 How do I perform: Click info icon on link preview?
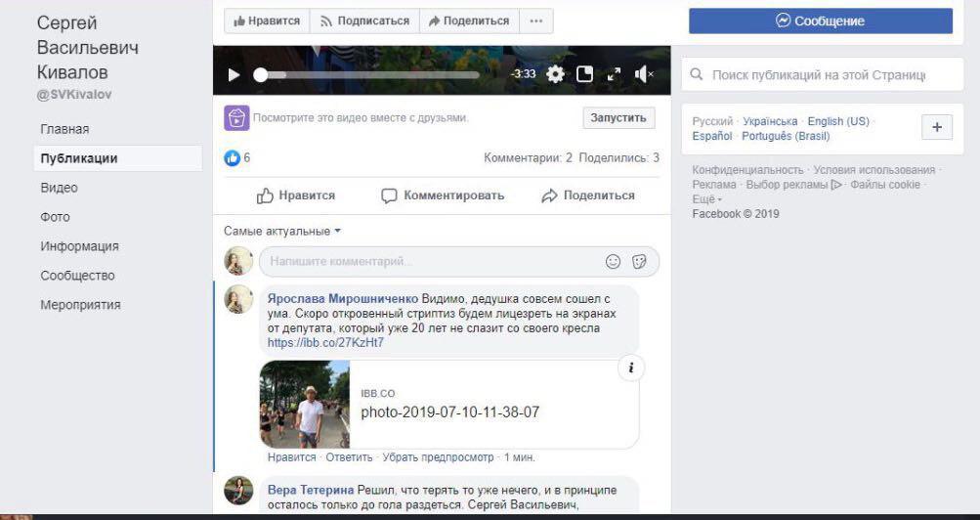631,368
